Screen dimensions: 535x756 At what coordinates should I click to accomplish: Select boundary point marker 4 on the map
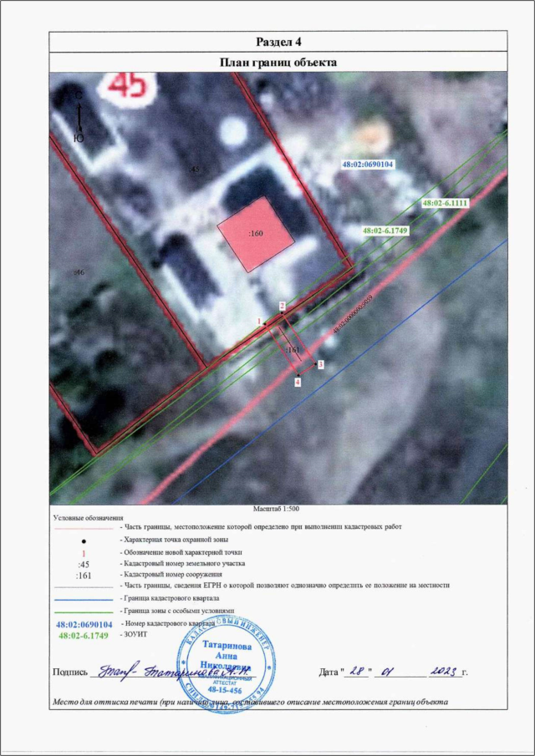tap(297, 382)
